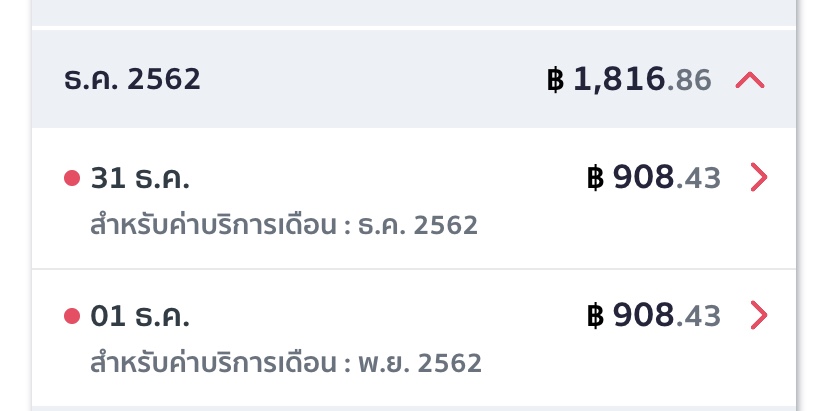Image resolution: width=828 pixels, height=411 pixels.
Task: Click the gray section strip above the ธ.ค. 2562 header
Action: tap(414, 12)
